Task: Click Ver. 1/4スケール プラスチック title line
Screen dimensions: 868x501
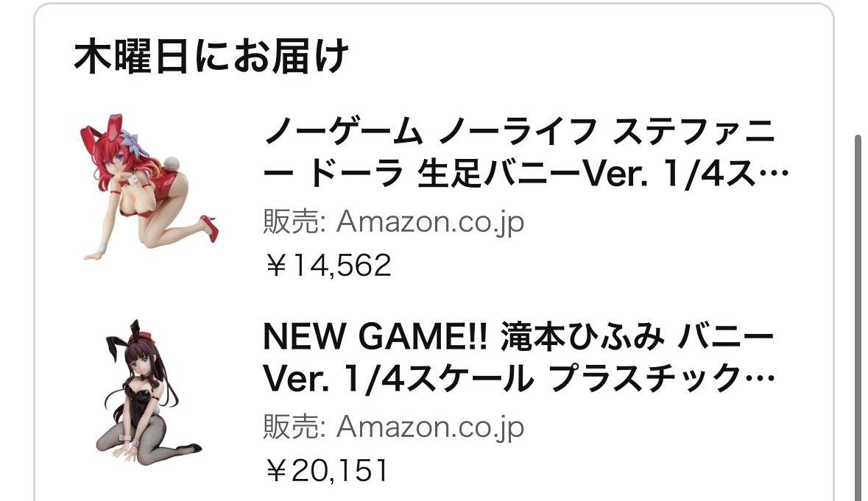Action: tap(519, 378)
